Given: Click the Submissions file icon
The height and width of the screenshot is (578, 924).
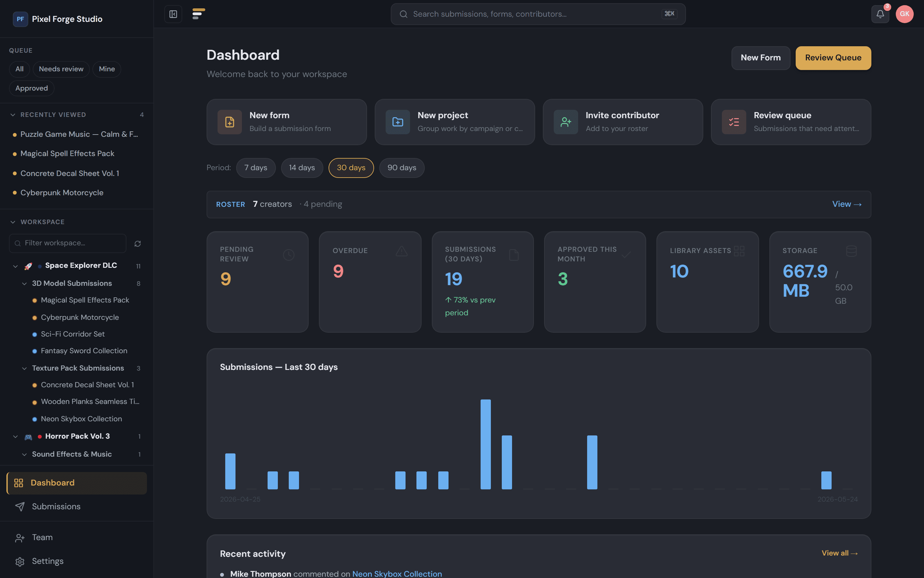Looking at the screenshot, I should [514, 255].
